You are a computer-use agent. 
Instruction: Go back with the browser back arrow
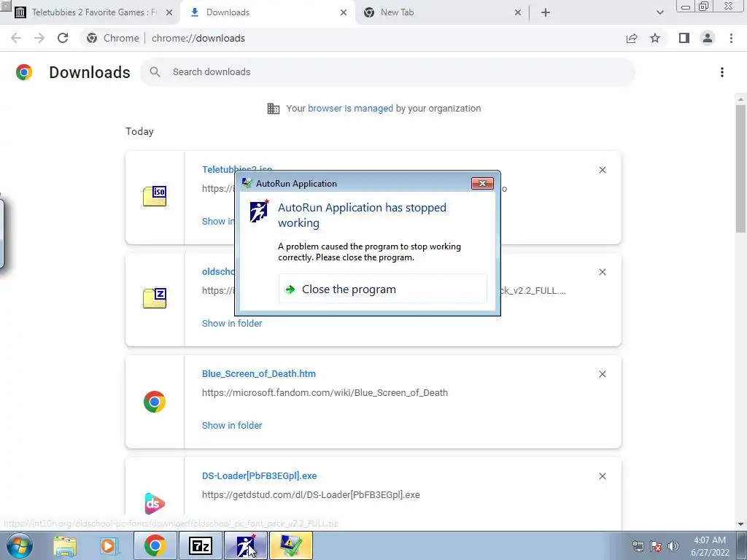[16, 38]
